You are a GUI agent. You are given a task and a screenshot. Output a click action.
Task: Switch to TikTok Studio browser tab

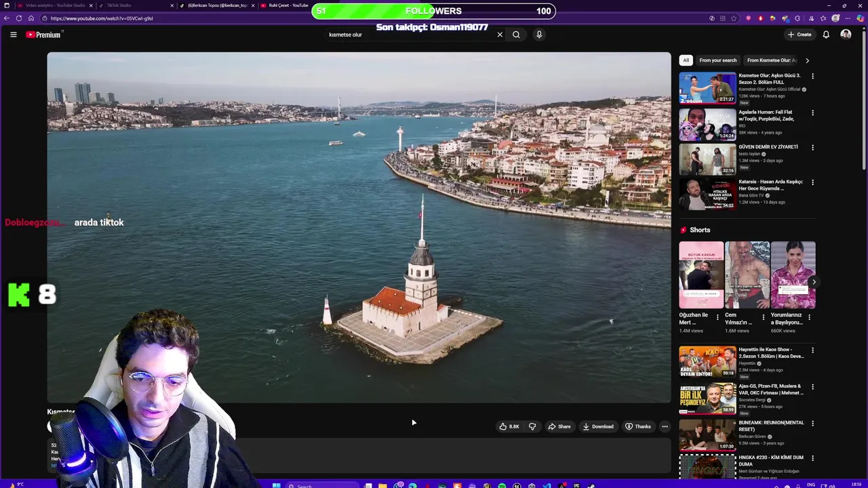[136, 5]
